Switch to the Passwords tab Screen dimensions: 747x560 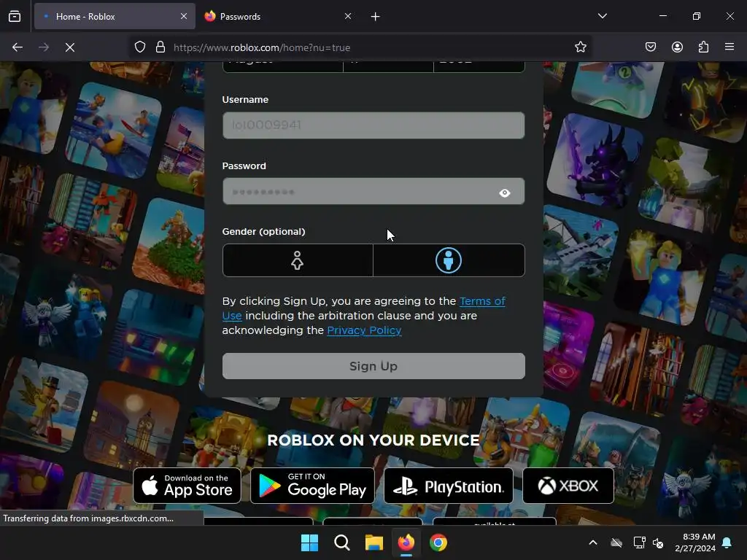[278, 16]
